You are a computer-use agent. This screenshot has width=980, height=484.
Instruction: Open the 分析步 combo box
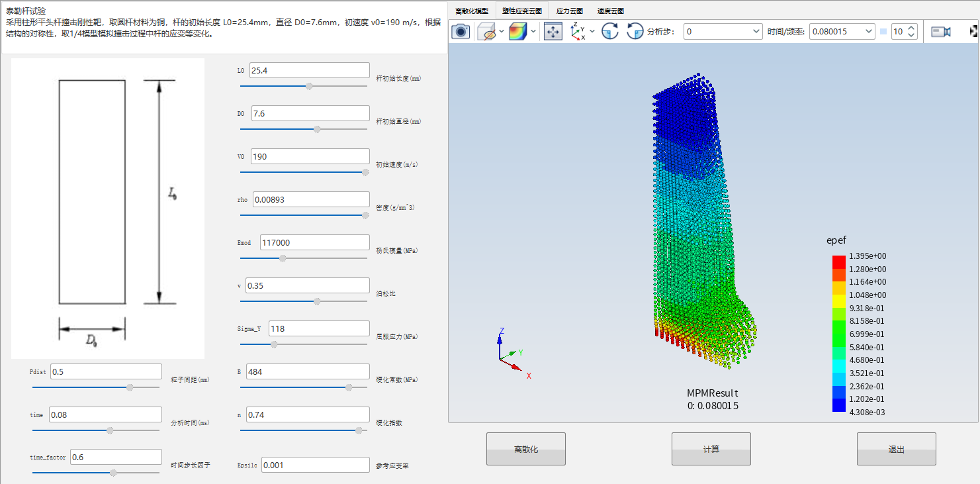pos(723,31)
